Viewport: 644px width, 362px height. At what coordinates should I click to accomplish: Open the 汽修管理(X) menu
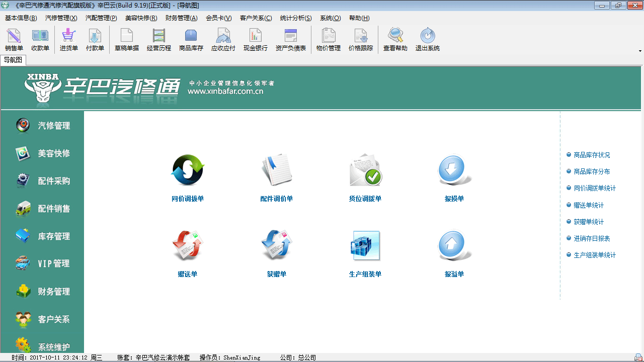pos(61,18)
